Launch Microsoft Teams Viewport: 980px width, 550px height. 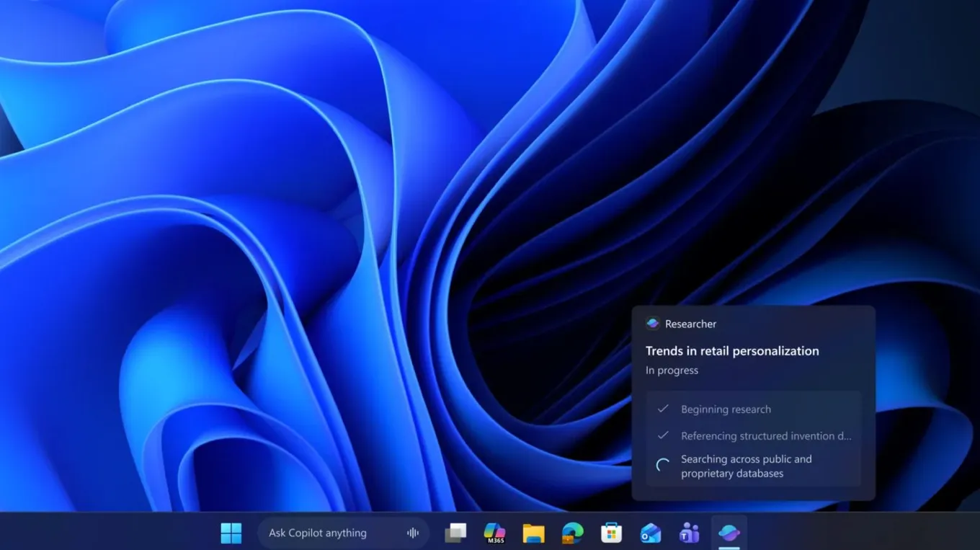689,533
